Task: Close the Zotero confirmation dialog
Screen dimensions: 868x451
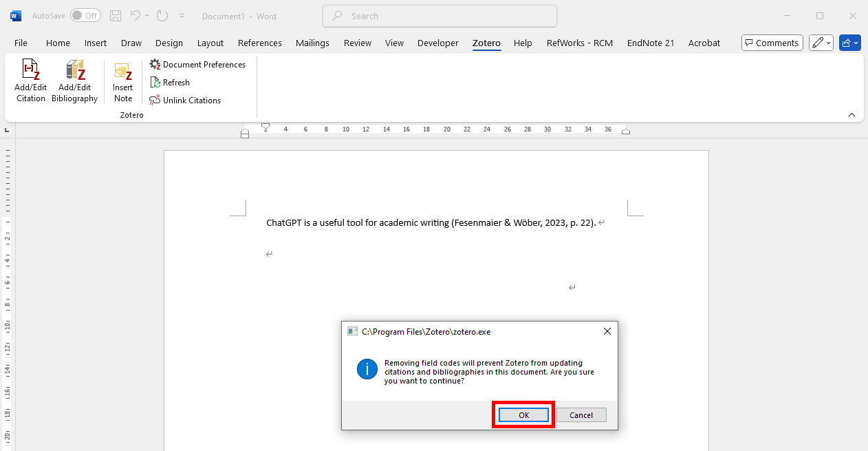Action: click(607, 331)
